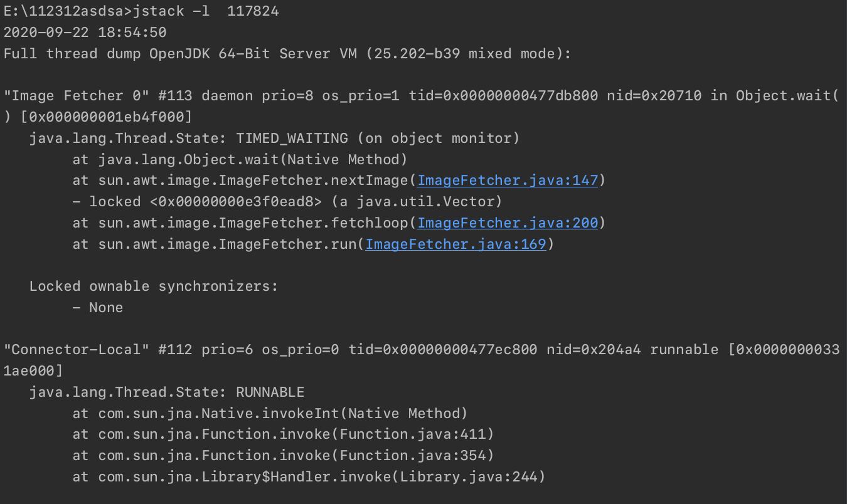Screen dimensions: 847x504
Task: Click the ImageFetcher.java:169 link
Action: (455, 244)
